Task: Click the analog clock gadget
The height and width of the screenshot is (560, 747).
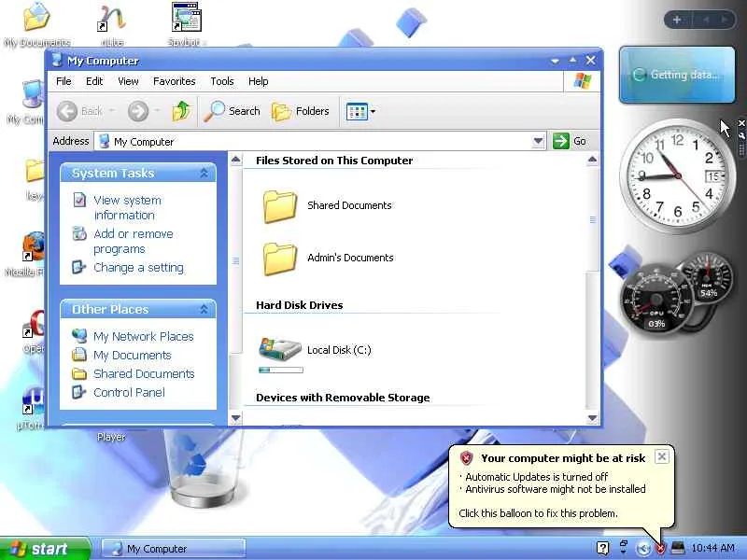Action: point(677,176)
